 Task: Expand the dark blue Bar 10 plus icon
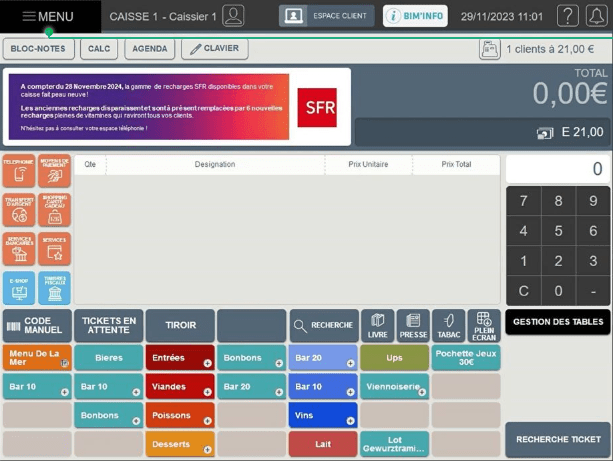tap(351, 392)
